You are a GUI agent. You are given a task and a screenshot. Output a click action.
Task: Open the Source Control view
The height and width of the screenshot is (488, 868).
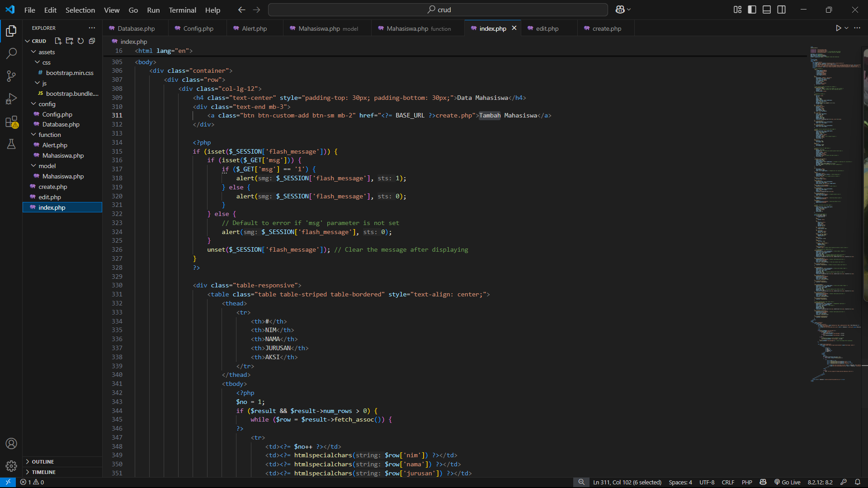click(11, 76)
